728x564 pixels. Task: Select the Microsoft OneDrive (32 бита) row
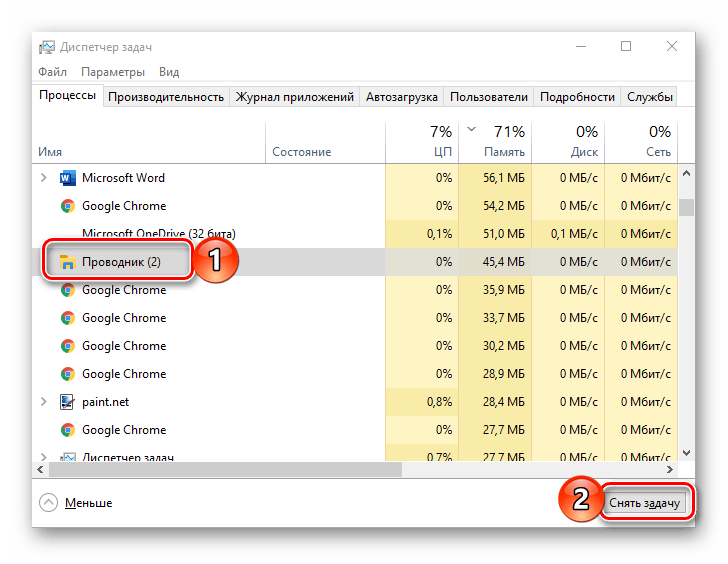coord(355,233)
